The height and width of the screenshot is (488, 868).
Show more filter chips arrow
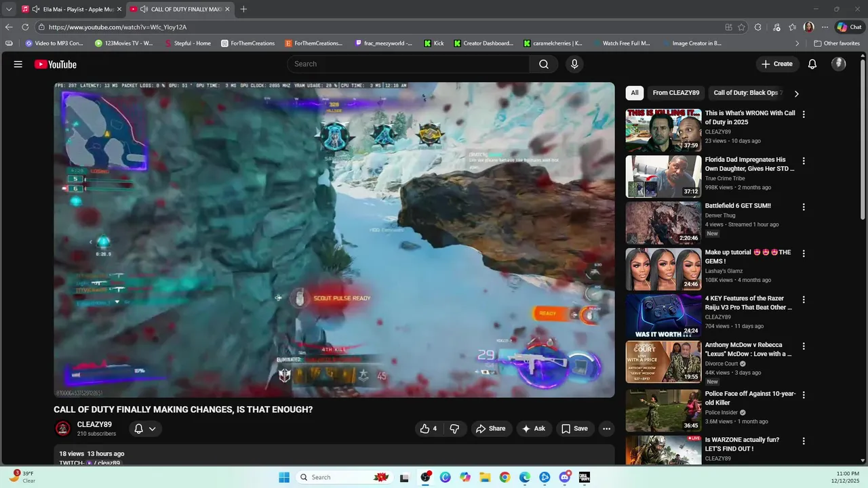tap(796, 94)
